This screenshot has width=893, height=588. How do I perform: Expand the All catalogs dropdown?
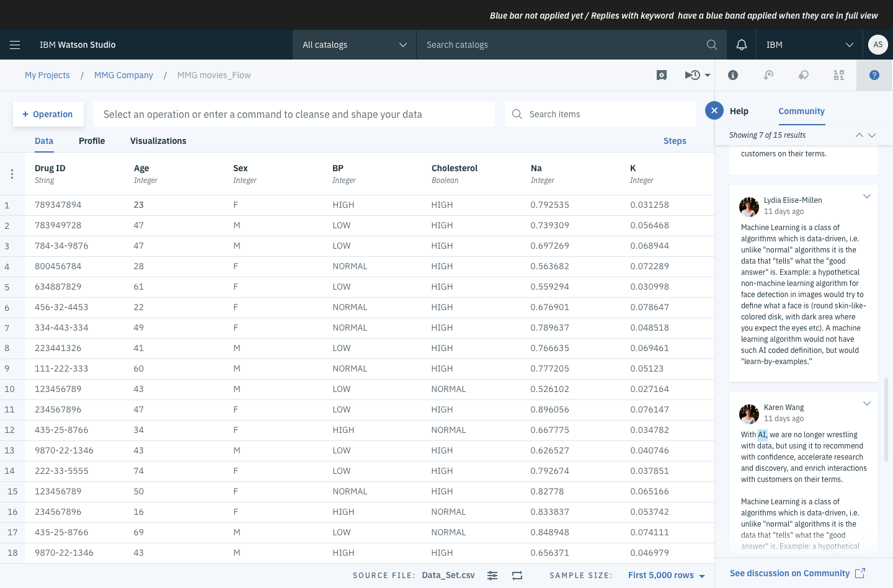pyautogui.click(x=354, y=45)
